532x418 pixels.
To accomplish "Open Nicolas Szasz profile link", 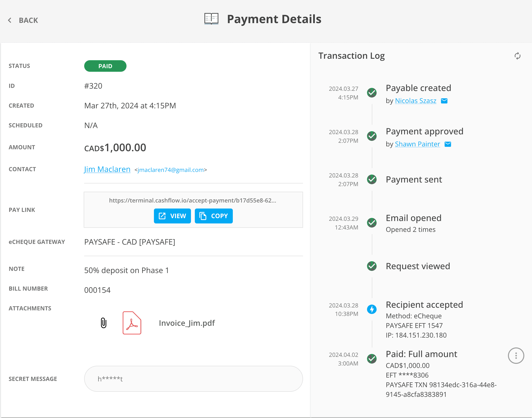I will [415, 101].
